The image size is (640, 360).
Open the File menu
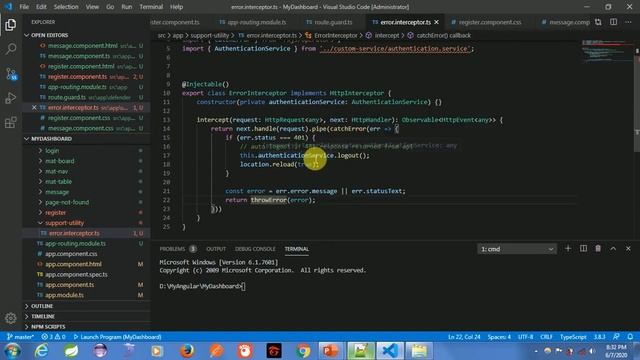click(x=24, y=7)
